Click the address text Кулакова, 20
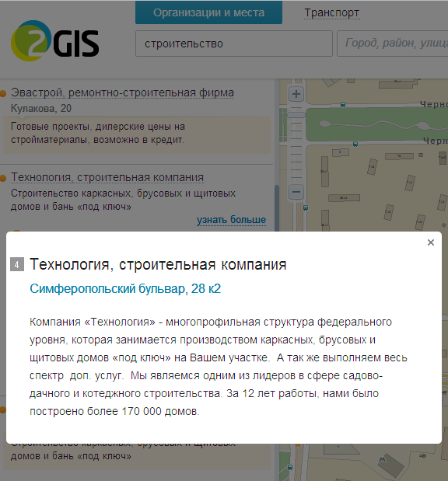 [x=41, y=108]
